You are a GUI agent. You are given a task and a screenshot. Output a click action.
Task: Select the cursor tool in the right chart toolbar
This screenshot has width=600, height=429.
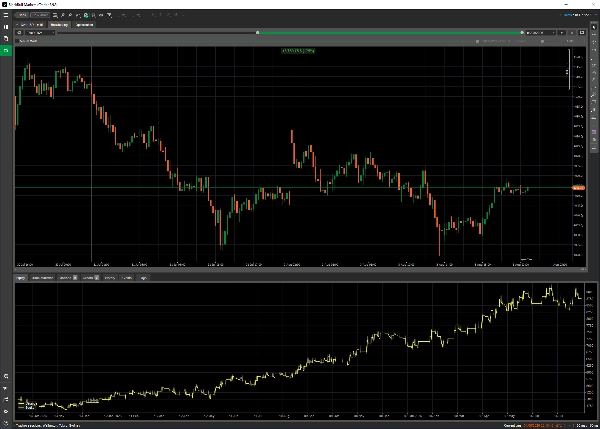pyautogui.click(x=594, y=27)
